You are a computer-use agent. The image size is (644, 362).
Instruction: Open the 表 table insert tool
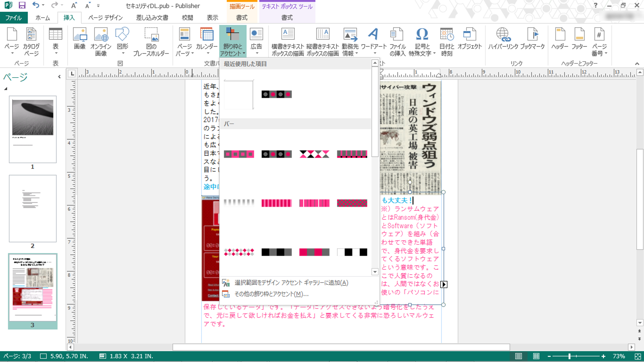tap(55, 42)
